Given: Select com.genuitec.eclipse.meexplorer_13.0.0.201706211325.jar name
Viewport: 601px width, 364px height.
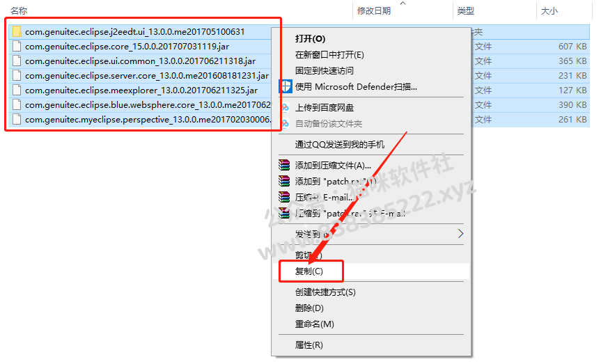Looking at the screenshot, I should (x=141, y=90).
